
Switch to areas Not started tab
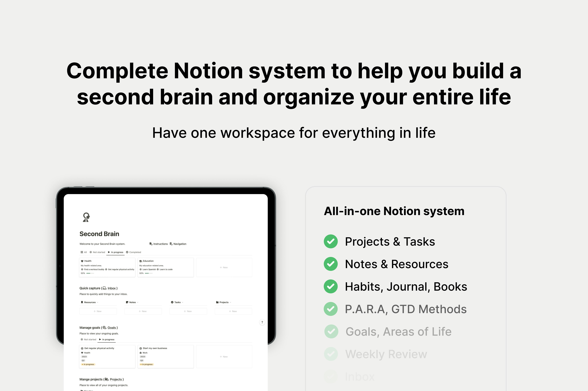point(97,252)
